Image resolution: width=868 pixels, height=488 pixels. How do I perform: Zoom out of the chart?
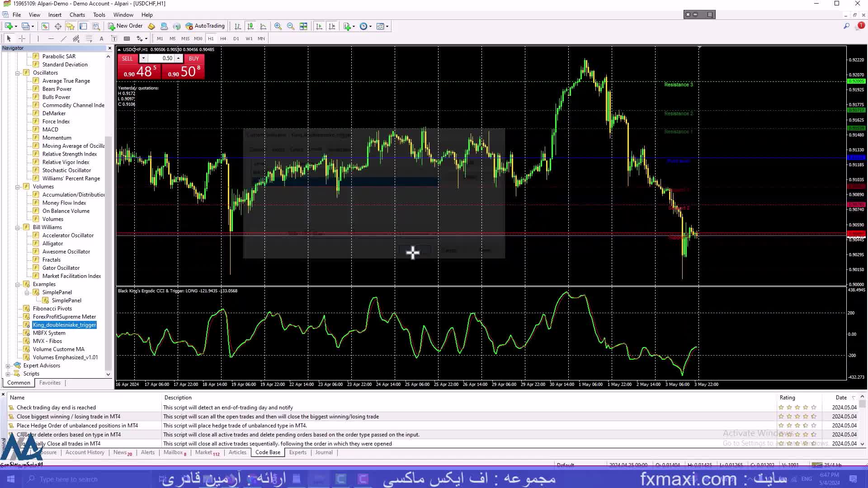[290, 26]
